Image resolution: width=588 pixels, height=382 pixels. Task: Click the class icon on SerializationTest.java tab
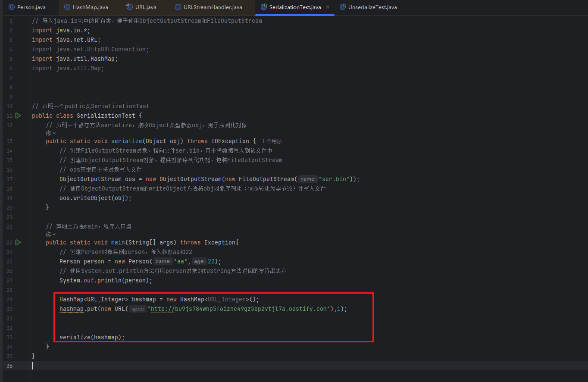(x=263, y=7)
